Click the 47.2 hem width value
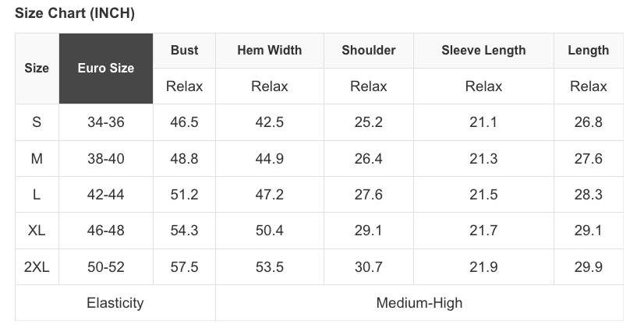The width and height of the screenshot is (644, 335). coord(269,195)
